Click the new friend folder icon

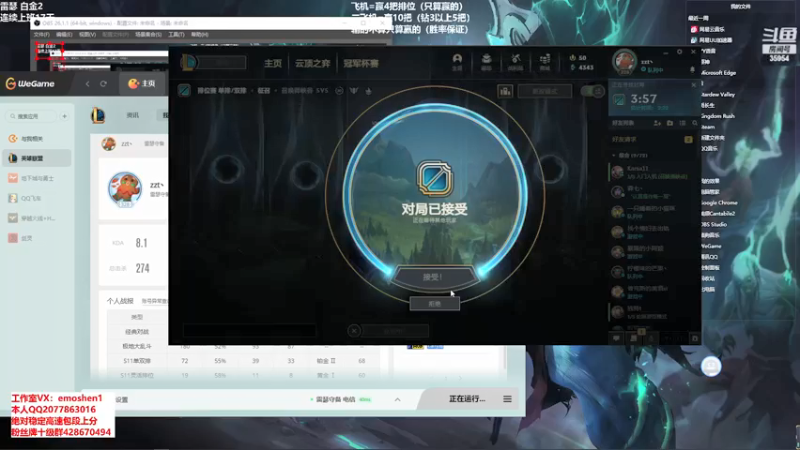[x=670, y=123]
